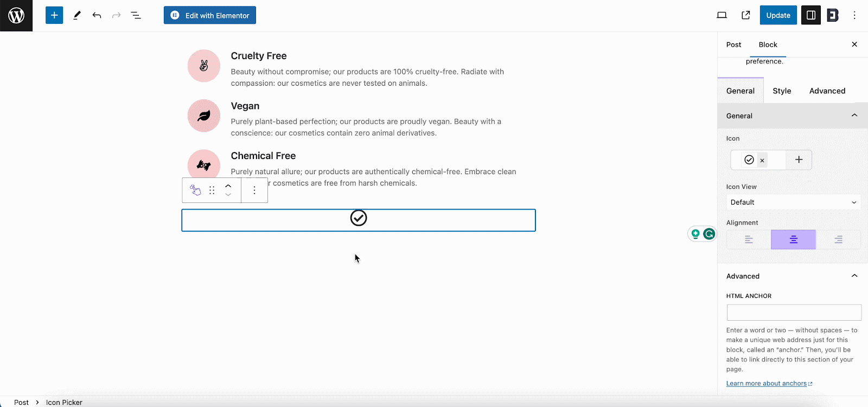The height and width of the screenshot is (407, 868).
Task: Open the Advanced settings tab
Action: (x=827, y=91)
